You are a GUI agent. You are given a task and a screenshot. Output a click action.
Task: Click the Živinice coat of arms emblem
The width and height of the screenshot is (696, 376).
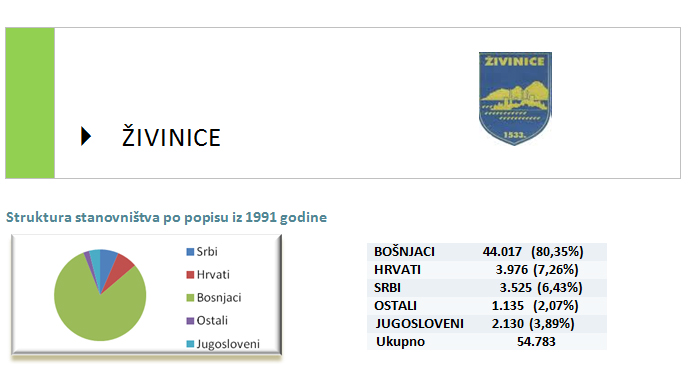click(x=515, y=99)
